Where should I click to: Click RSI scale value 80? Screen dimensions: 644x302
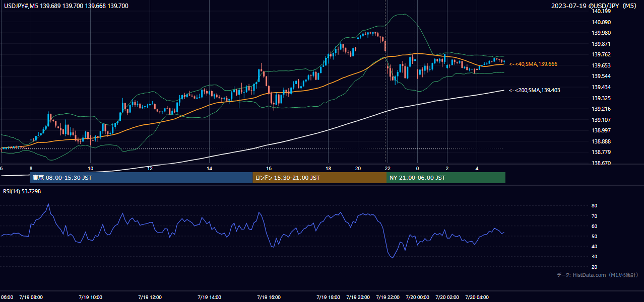pyautogui.click(x=595, y=206)
